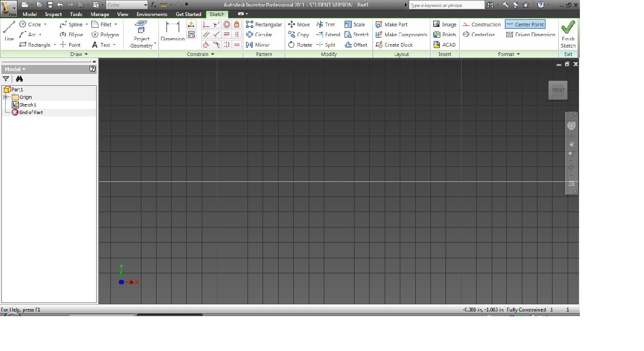Toggle Driven Dimension format
644x351 pixels.
(x=531, y=34)
